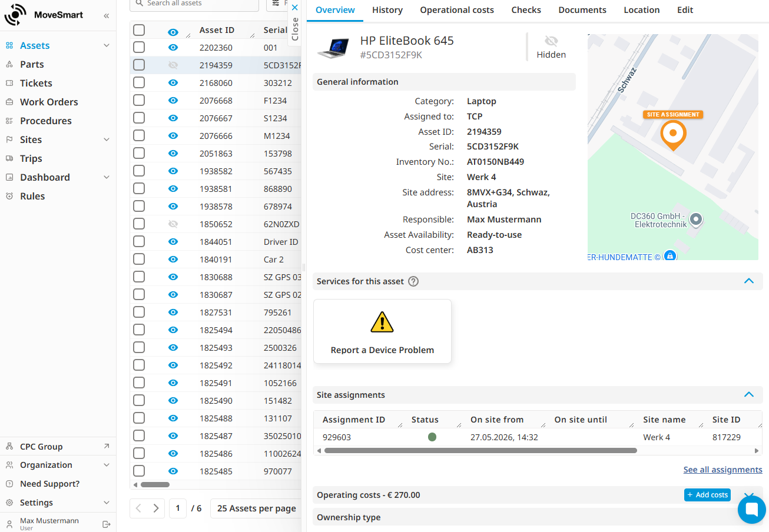Click the Work Orders sidebar icon

(9, 102)
